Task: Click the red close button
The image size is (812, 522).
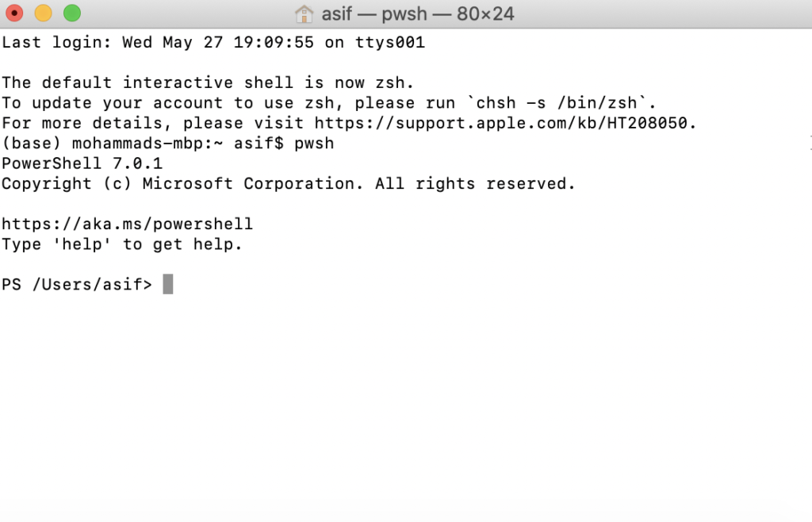Action: (x=14, y=13)
